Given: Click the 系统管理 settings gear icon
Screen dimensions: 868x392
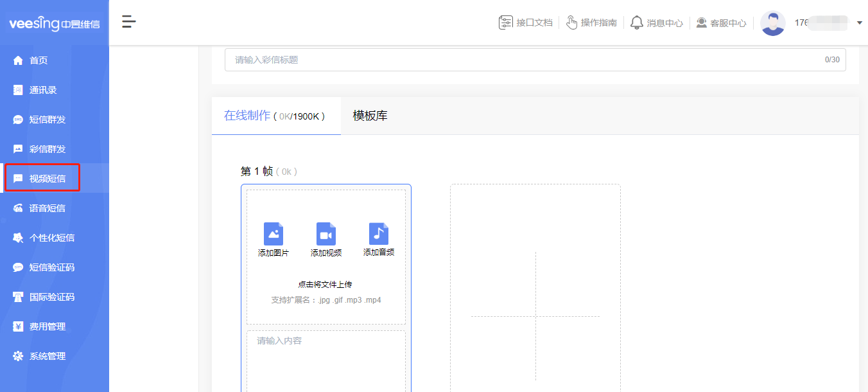Looking at the screenshot, I should click(x=18, y=355).
